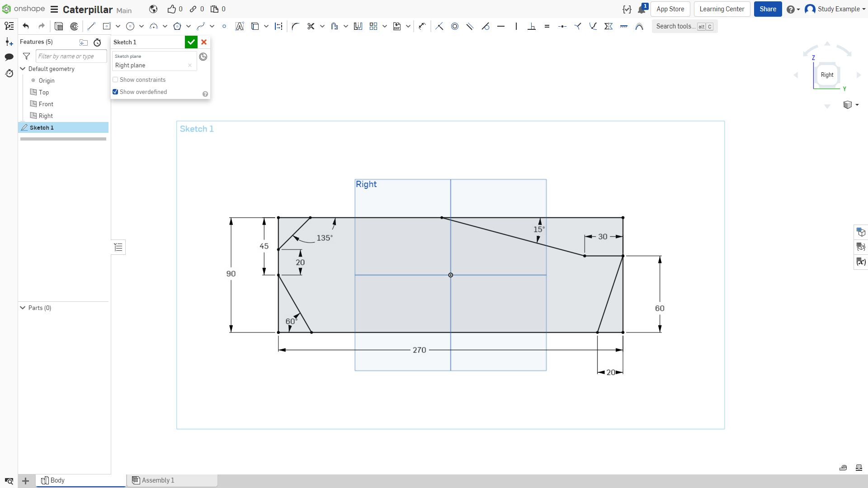The width and height of the screenshot is (868, 488).
Task: Apply the Equal constraint
Action: click(x=547, y=26)
